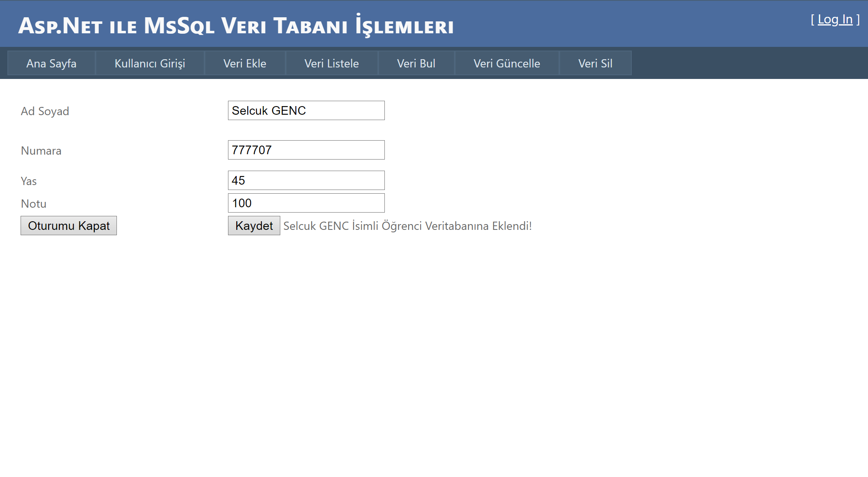868x477 pixels.
Task: Click the Veritabanına Eklendi confirmation message
Action: [x=407, y=226]
